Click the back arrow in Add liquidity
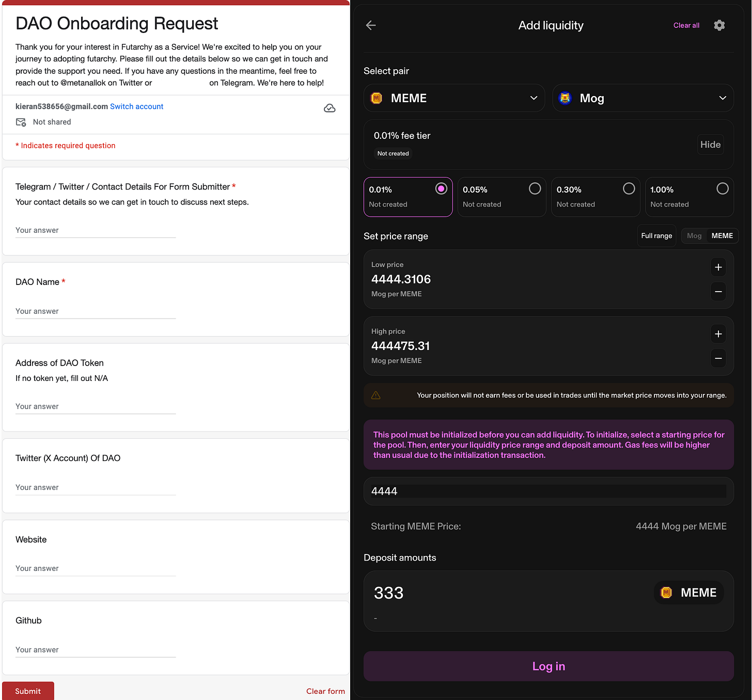This screenshot has width=752, height=700. click(371, 25)
